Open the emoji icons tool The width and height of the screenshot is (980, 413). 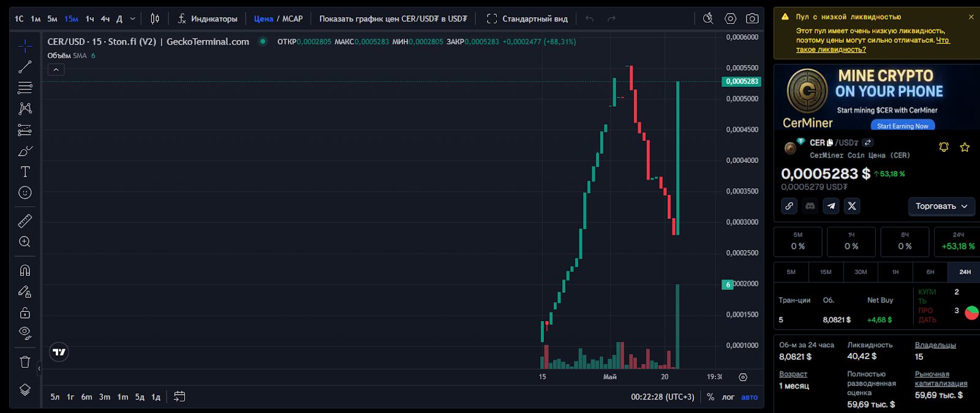25,192
